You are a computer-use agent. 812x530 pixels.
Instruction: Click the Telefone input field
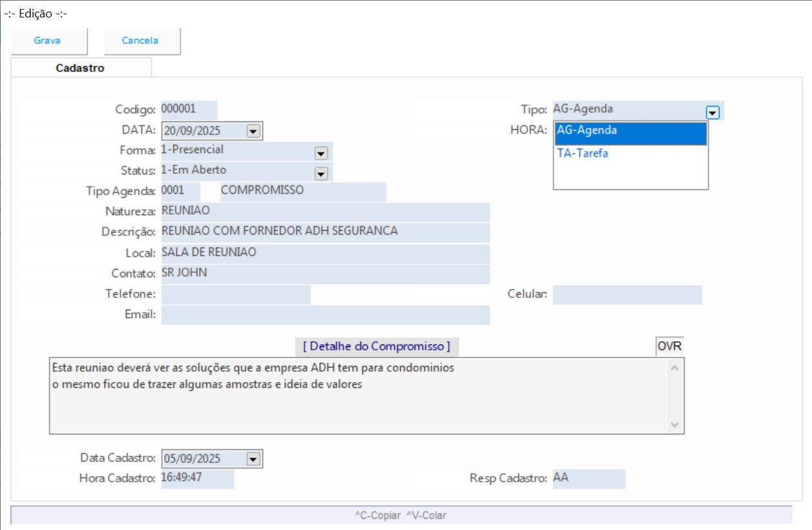236,295
